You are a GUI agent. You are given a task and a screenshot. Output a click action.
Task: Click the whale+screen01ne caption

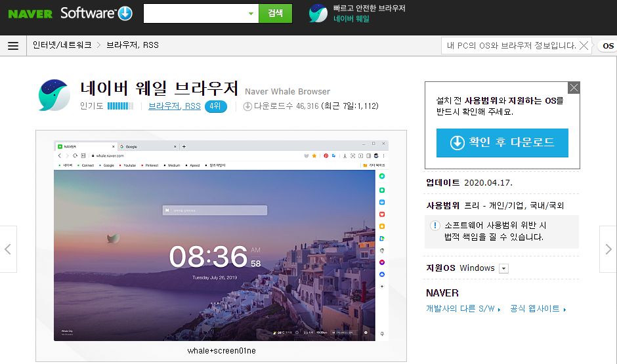pos(222,351)
